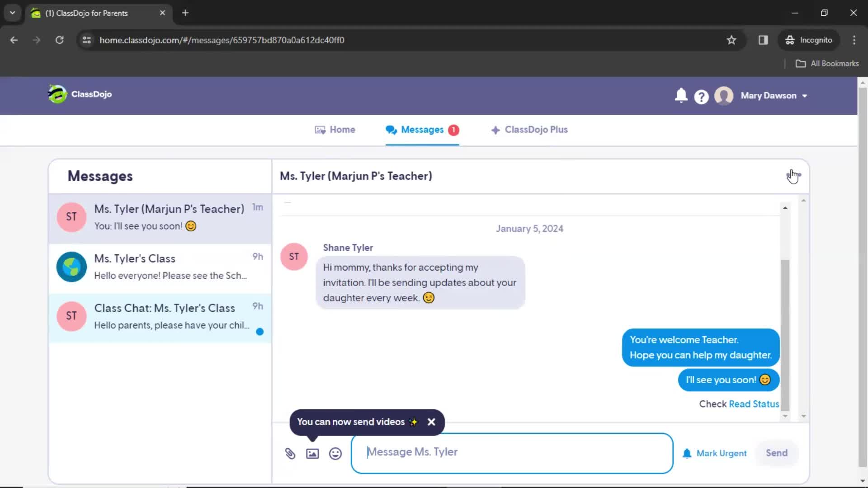Click the globe avatar of Ms. Tyler's Class

71,267
